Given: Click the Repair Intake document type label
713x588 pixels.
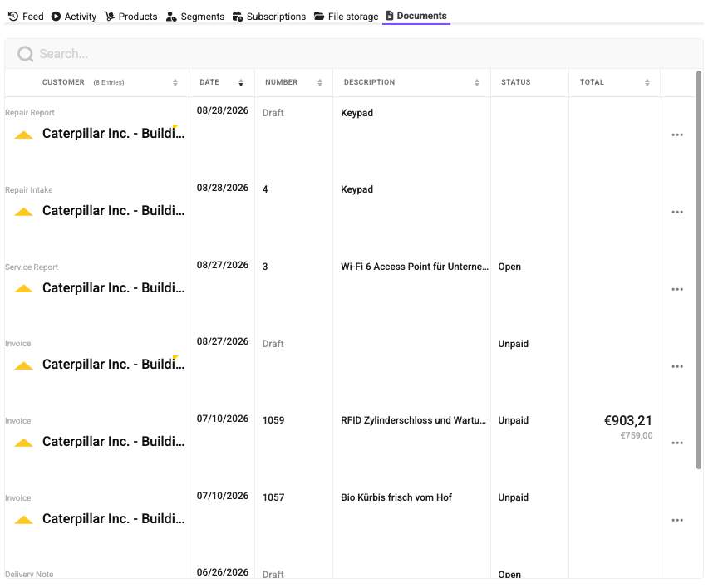Looking at the screenshot, I should 28,190.
